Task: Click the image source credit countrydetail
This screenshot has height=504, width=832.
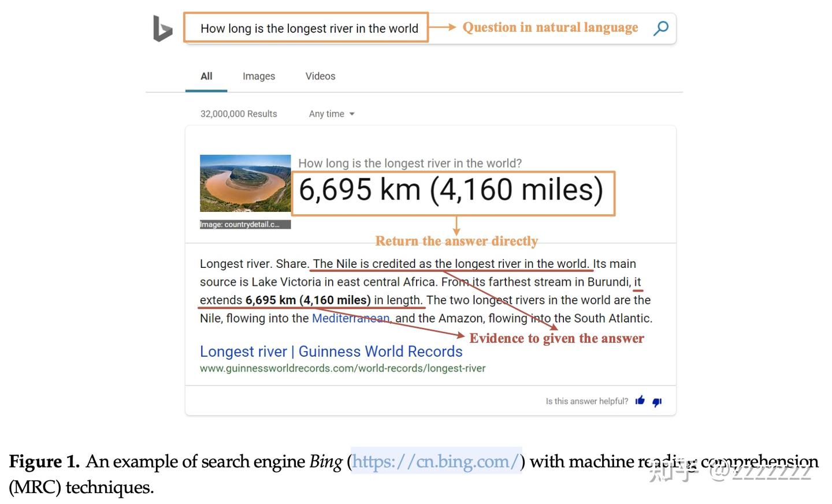Action: coord(245,224)
